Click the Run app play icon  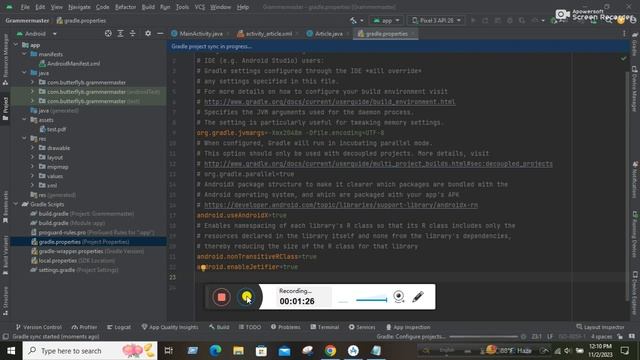pos(473,20)
